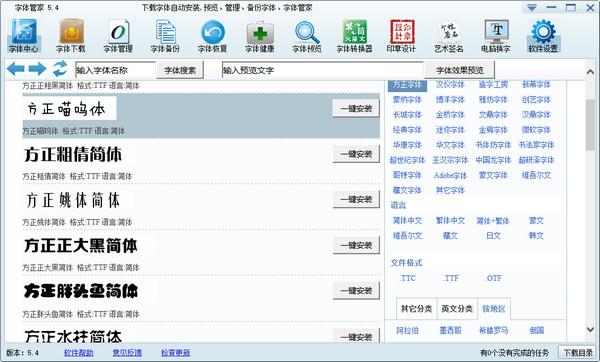Open 字体管理 toolbar icon
This screenshot has width=600, height=362.
[118, 36]
